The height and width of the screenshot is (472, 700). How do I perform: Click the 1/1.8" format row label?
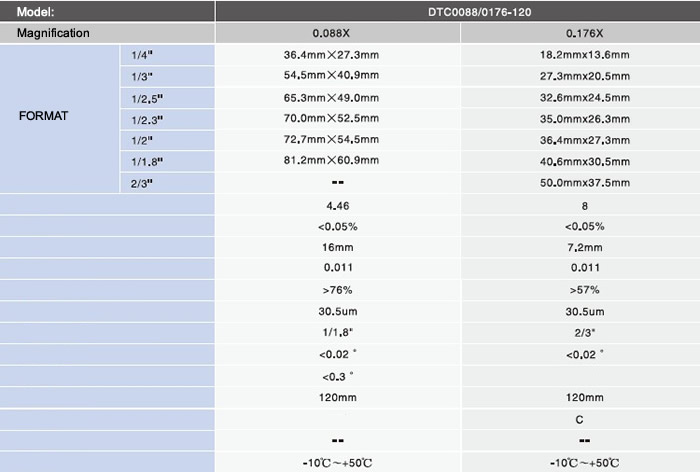(x=167, y=162)
